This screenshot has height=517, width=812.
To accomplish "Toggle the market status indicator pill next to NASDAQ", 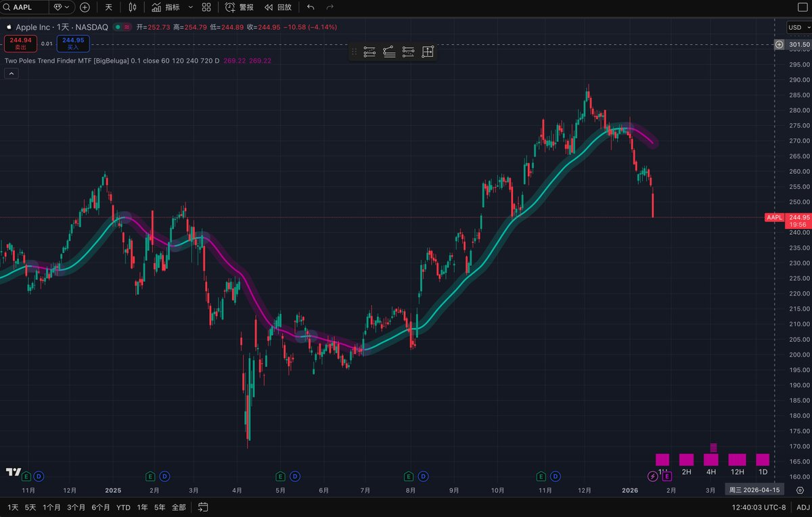I will point(122,27).
